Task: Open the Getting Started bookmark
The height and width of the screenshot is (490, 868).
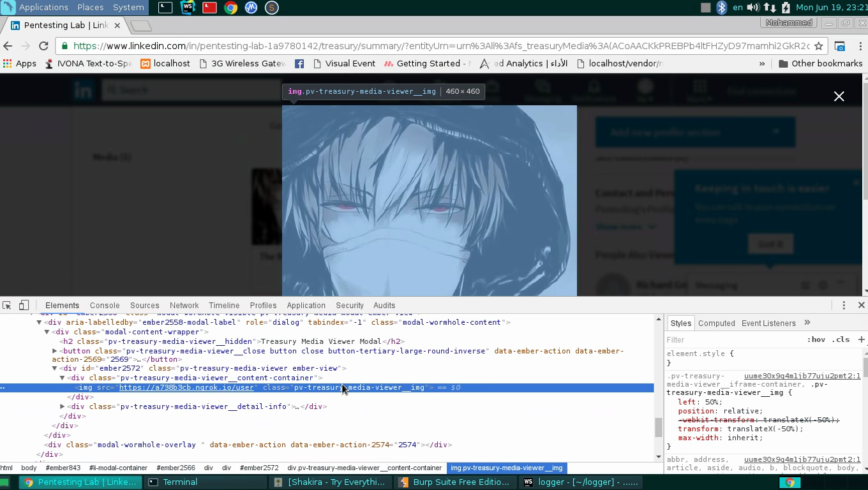Action: (428, 63)
